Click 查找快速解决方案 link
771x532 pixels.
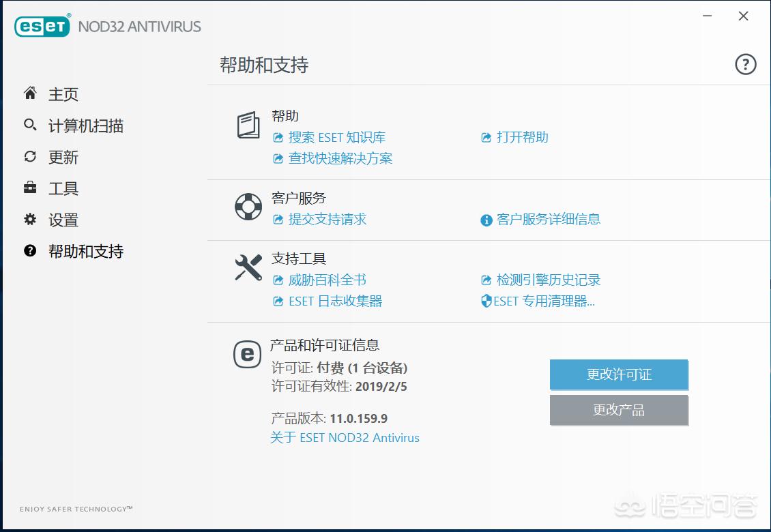point(340,158)
